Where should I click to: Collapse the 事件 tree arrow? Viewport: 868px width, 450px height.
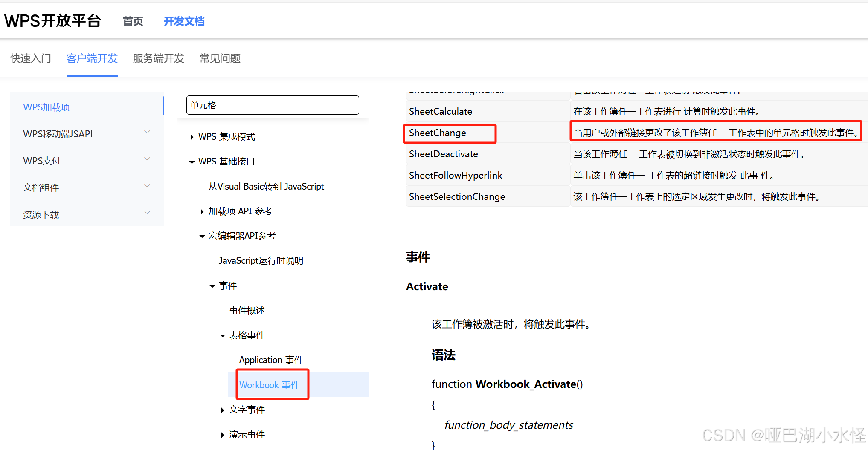pyautogui.click(x=212, y=286)
